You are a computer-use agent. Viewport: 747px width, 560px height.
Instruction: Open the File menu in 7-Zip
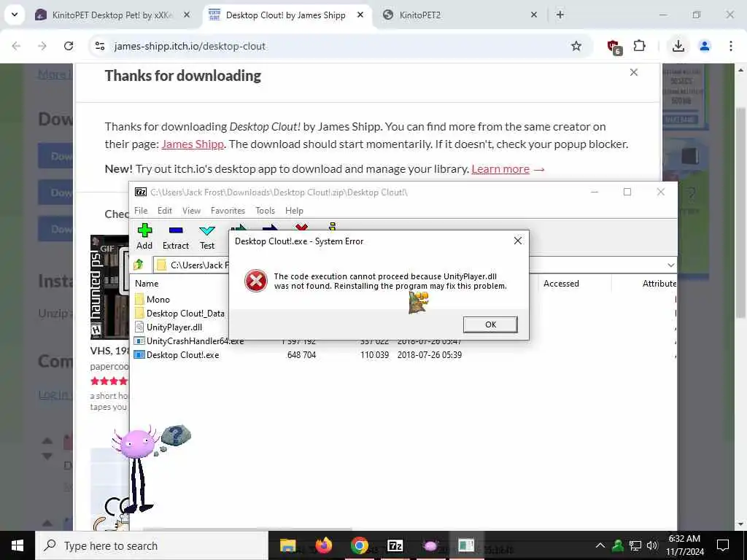141,211
